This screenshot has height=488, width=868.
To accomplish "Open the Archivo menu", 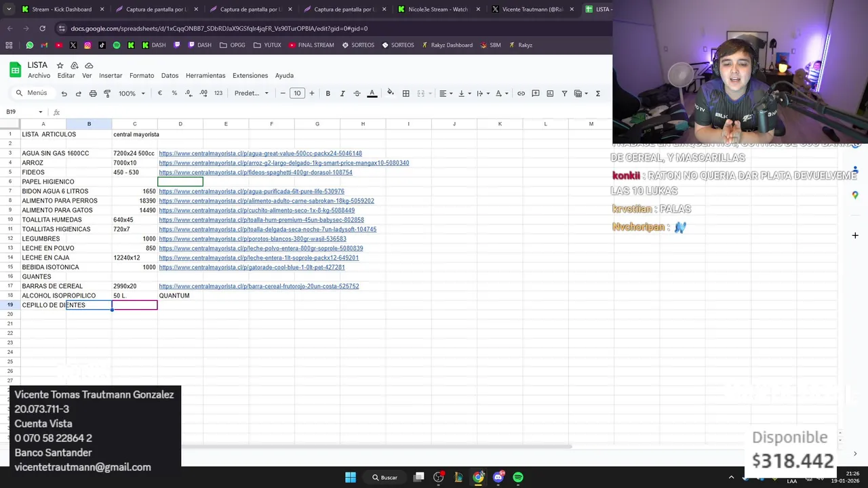I will [39, 76].
